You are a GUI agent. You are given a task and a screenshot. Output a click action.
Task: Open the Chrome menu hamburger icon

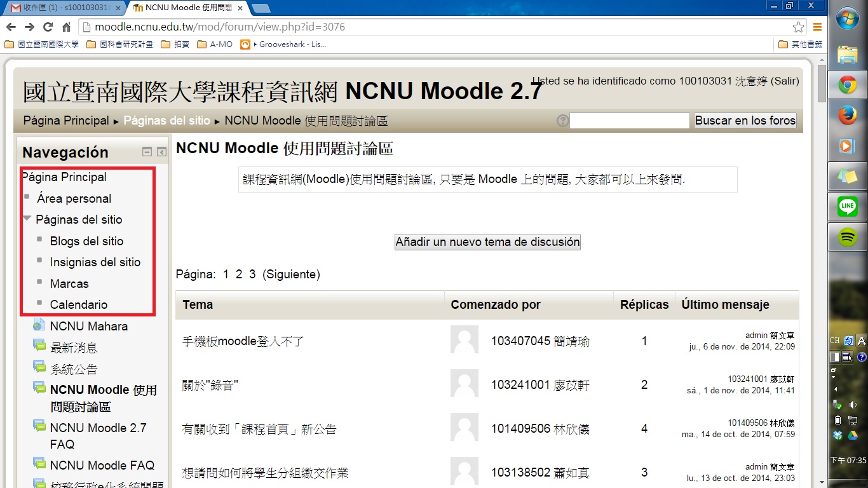pyautogui.click(x=817, y=27)
